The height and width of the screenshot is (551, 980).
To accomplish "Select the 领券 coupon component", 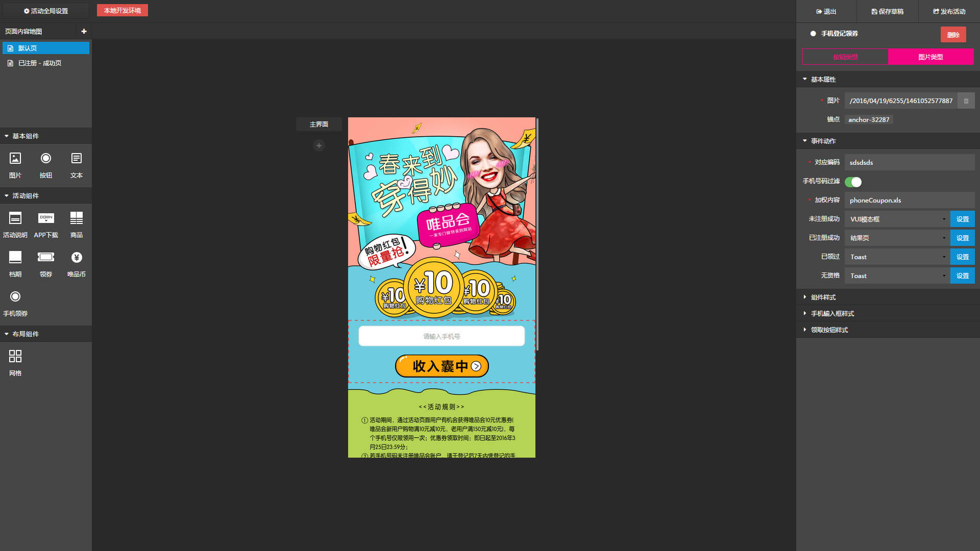I will pyautogui.click(x=46, y=264).
